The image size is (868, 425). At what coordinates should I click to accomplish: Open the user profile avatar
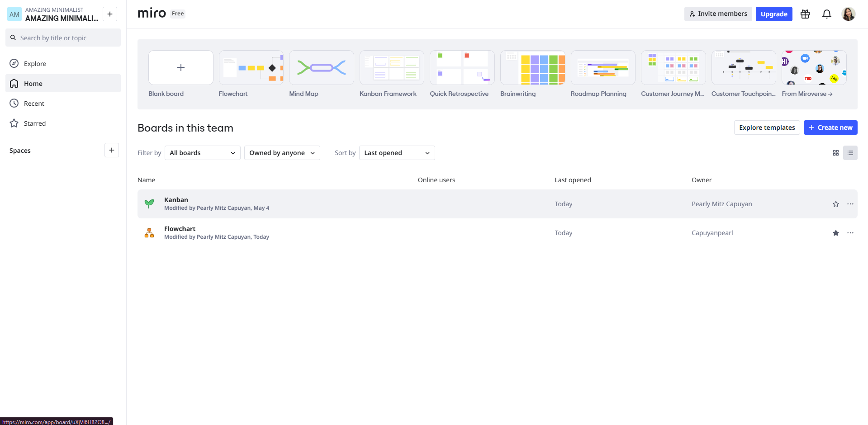click(x=848, y=14)
